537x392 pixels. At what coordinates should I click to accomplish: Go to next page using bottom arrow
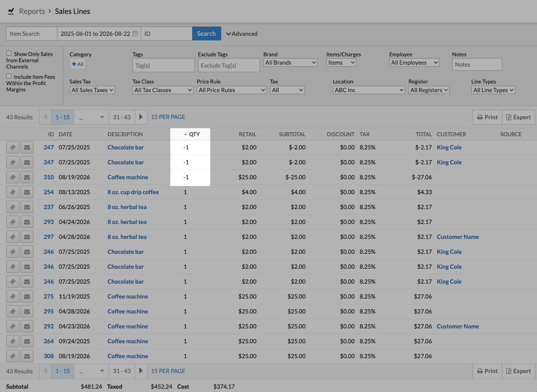click(141, 371)
